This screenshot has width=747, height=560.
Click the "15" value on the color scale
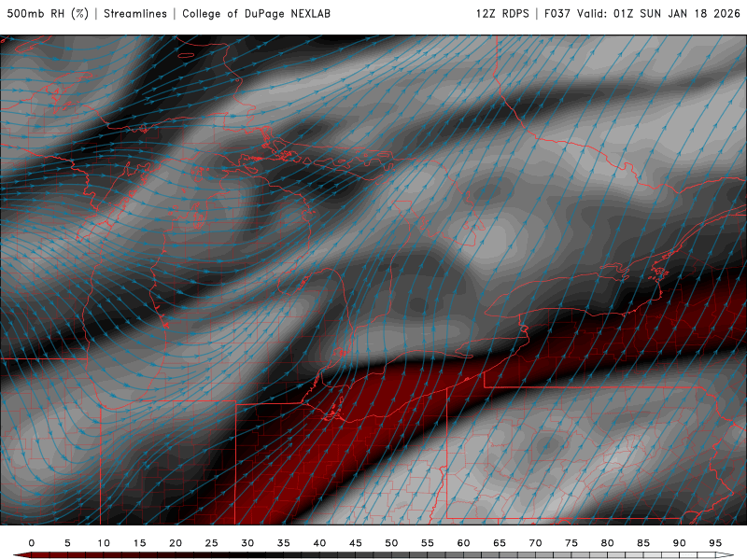139,543
